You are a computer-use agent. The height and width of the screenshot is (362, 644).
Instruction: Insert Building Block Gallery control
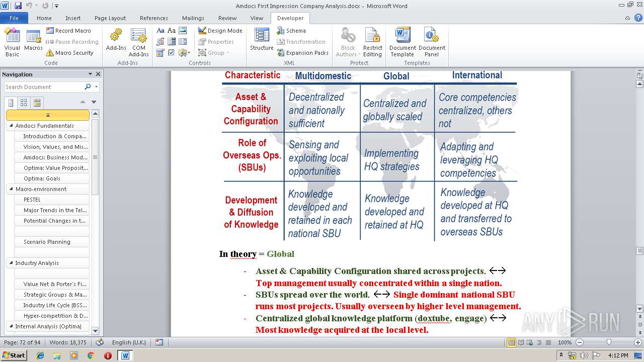click(160, 42)
